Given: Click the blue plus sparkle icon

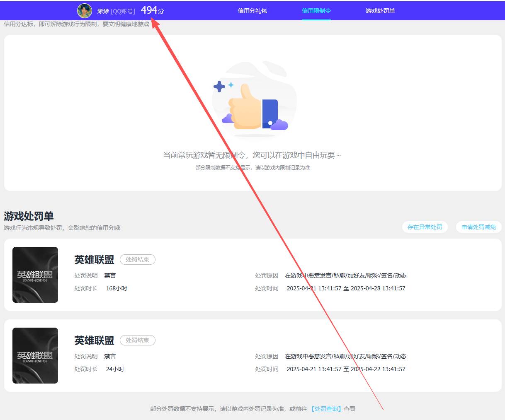Looking at the screenshot, I should (x=219, y=87).
